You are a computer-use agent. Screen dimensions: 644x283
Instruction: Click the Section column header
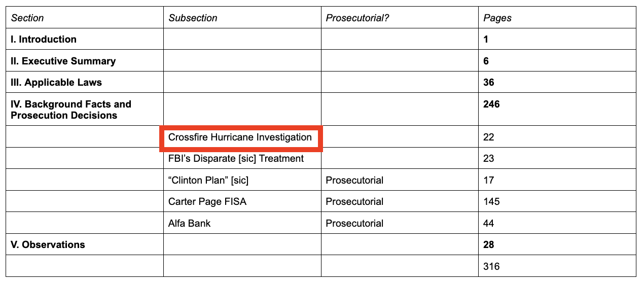(85, 18)
